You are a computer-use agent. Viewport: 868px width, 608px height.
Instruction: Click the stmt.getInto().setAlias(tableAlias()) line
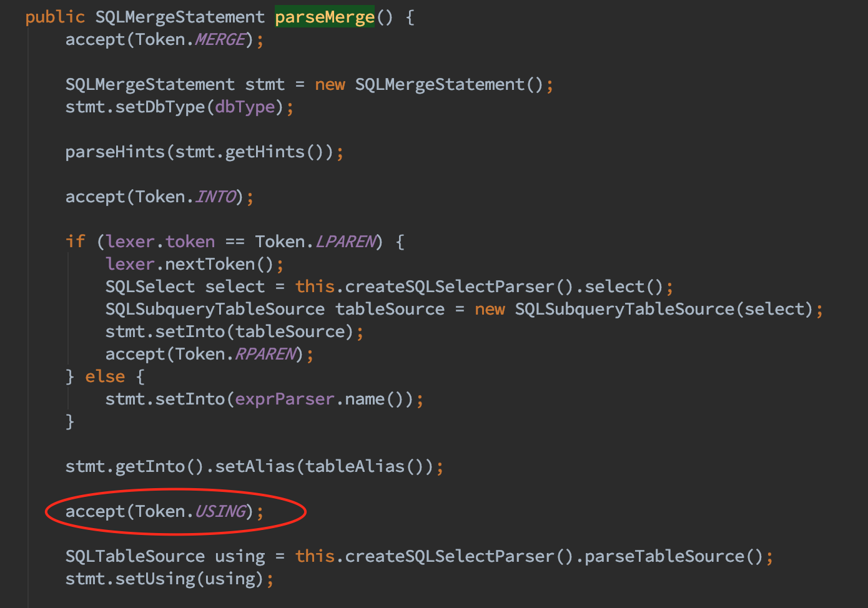pos(254,467)
